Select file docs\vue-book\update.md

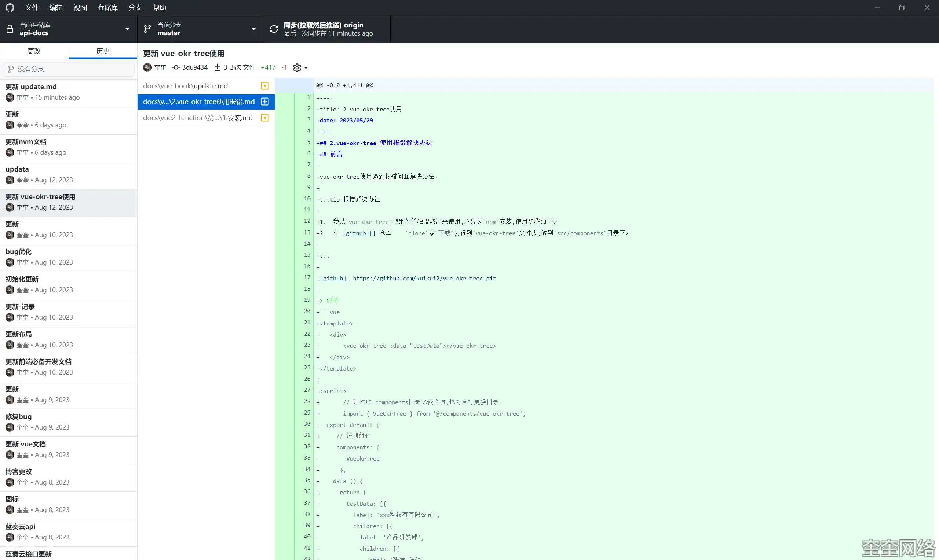(x=206, y=86)
